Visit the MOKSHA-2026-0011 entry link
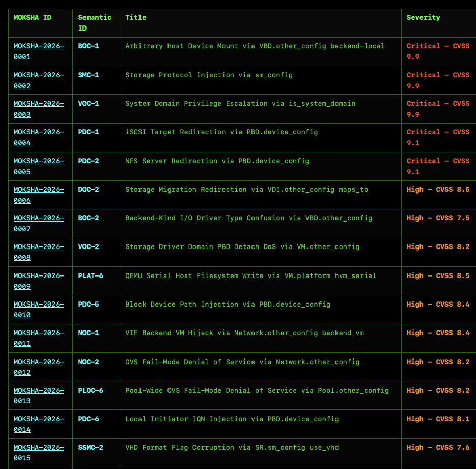476x469 pixels. pyautogui.click(x=39, y=338)
